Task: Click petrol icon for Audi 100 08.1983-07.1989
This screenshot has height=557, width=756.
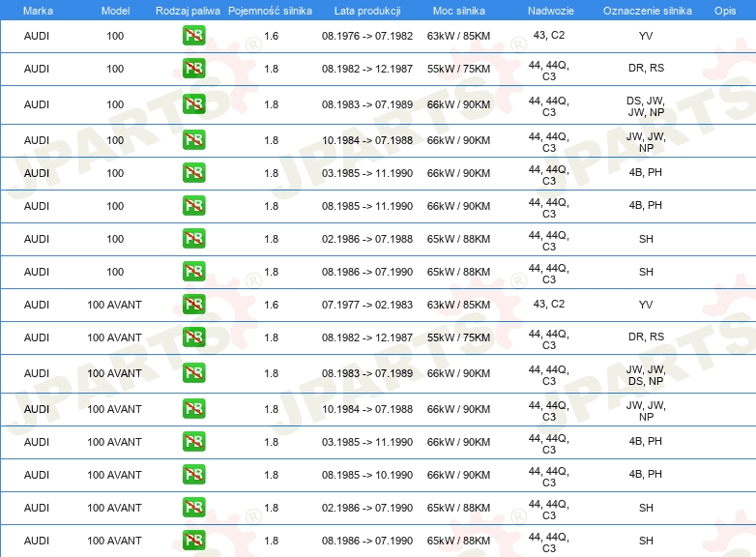Action: [193, 104]
